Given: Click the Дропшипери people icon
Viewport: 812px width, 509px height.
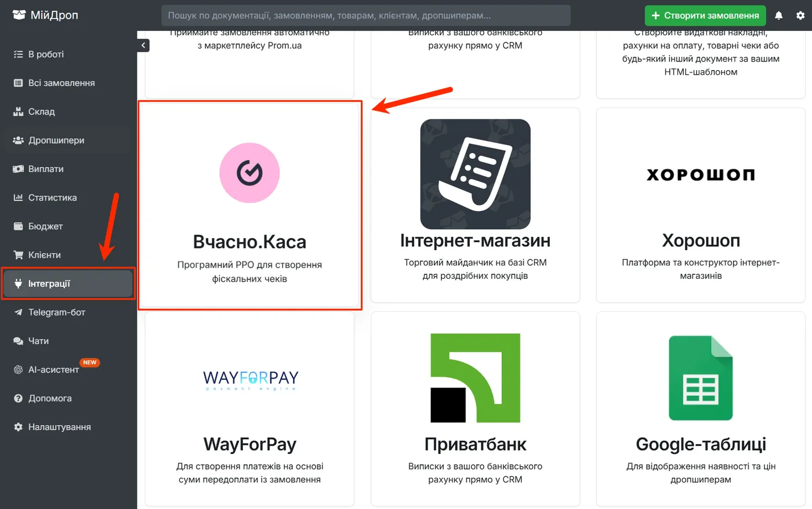Looking at the screenshot, I should click(18, 140).
